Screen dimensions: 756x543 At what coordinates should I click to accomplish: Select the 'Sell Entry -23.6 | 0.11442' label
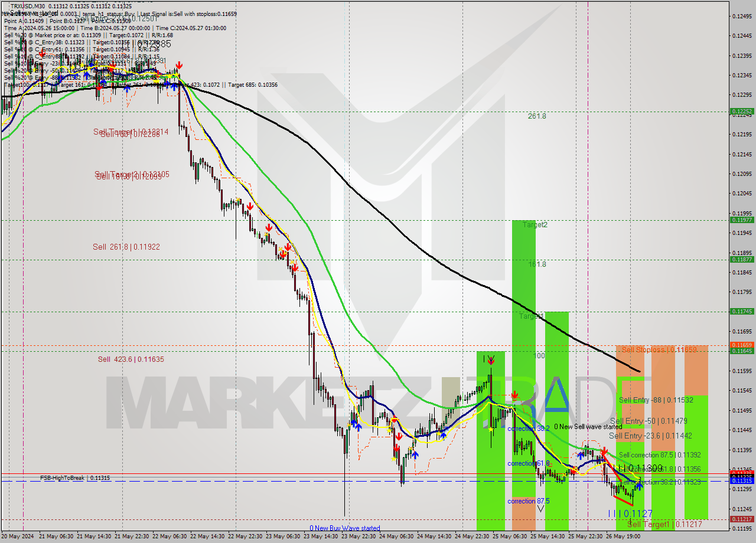pos(650,436)
